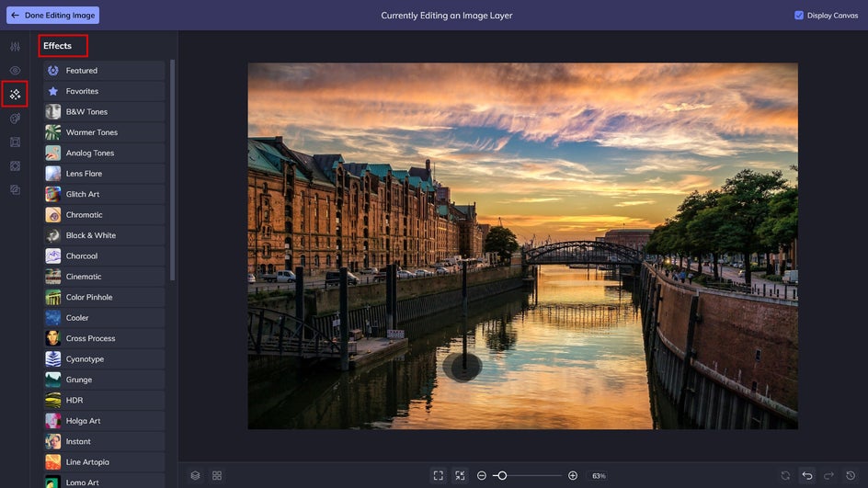Click the fit-to-screen icon
This screenshot has height=488, width=868.
(x=438, y=475)
